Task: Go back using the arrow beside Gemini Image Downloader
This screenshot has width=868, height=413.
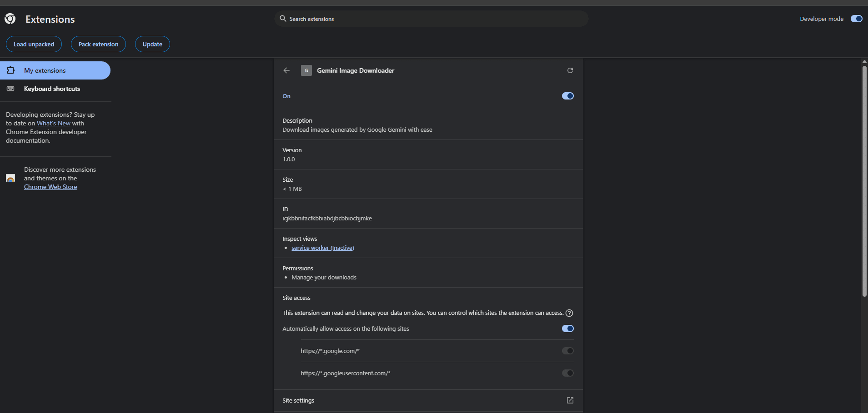Action: tap(286, 70)
